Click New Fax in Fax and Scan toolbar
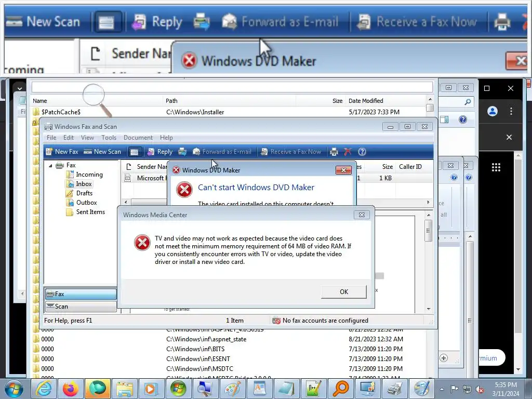This screenshot has width=532, height=399. 62,152
